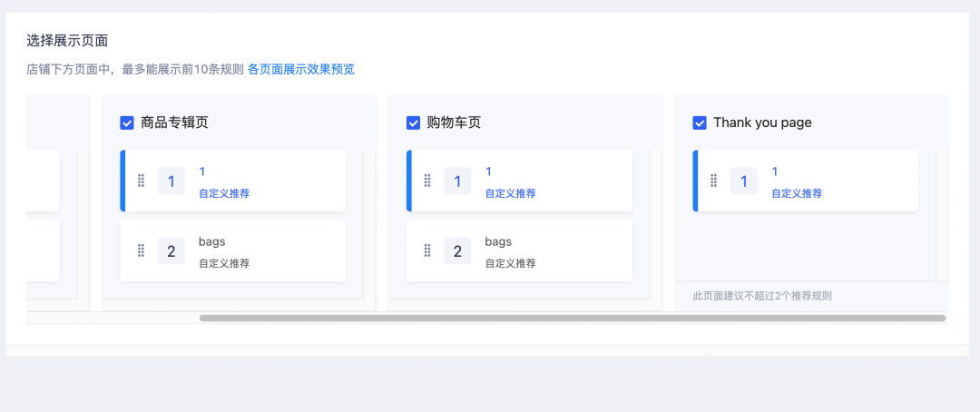The width and height of the screenshot is (980, 412).
Task: Click number badge 2 in 商品专辑页
Action: coord(171,250)
